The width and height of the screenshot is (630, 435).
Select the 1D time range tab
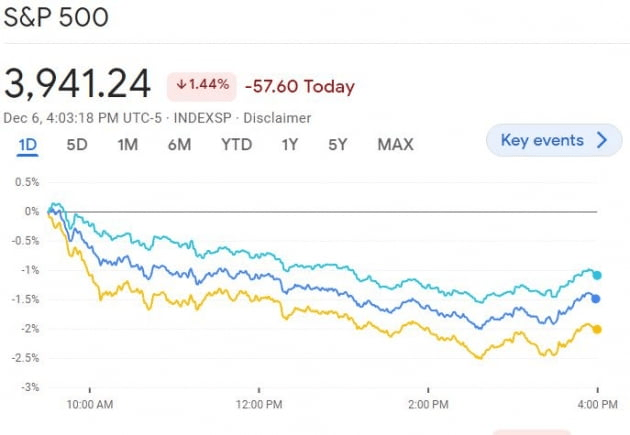click(27, 145)
